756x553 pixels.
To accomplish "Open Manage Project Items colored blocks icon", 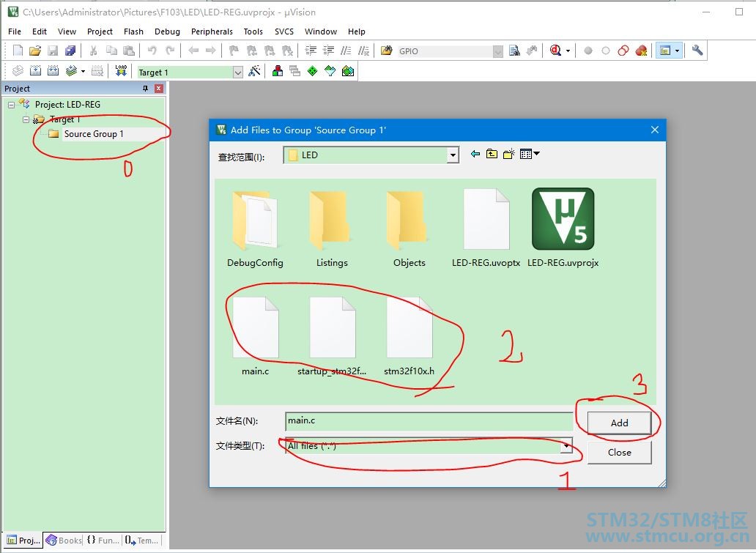I will tap(277, 71).
